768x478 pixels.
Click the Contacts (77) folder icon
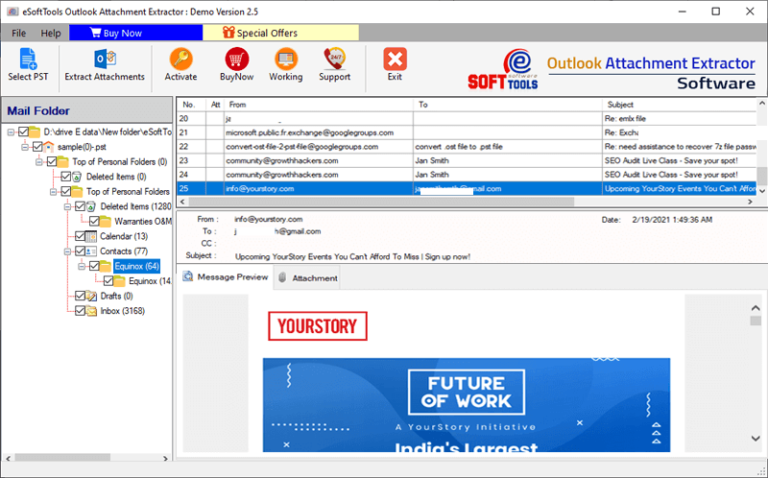(91, 251)
